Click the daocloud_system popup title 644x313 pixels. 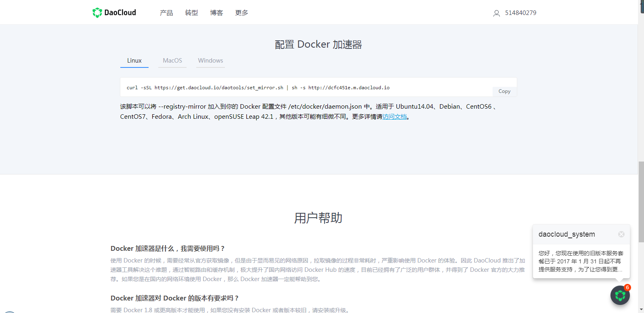[x=566, y=234]
